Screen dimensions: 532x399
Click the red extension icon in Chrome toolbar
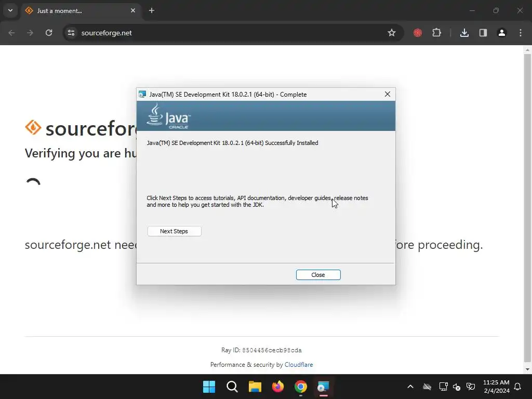(x=418, y=33)
